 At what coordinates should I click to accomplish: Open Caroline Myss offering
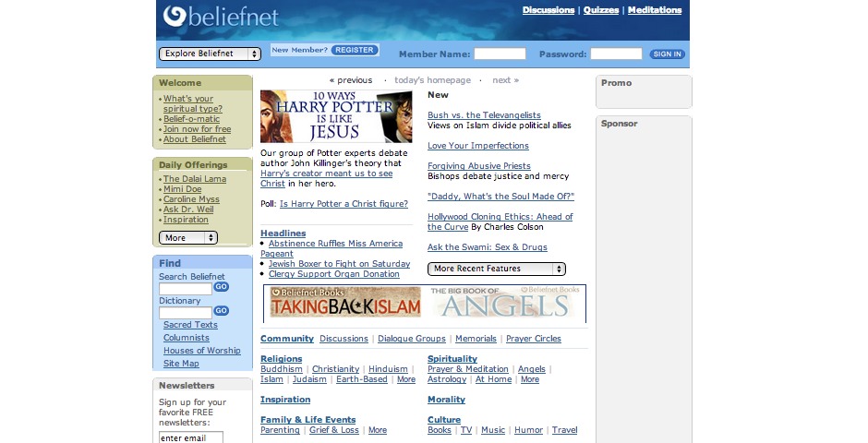pos(191,199)
